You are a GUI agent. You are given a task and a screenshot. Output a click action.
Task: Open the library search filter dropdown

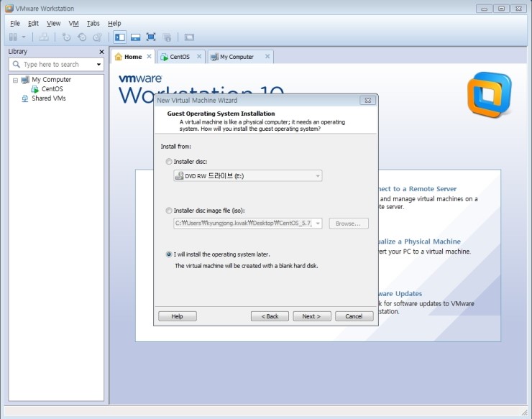tap(98, 65)
